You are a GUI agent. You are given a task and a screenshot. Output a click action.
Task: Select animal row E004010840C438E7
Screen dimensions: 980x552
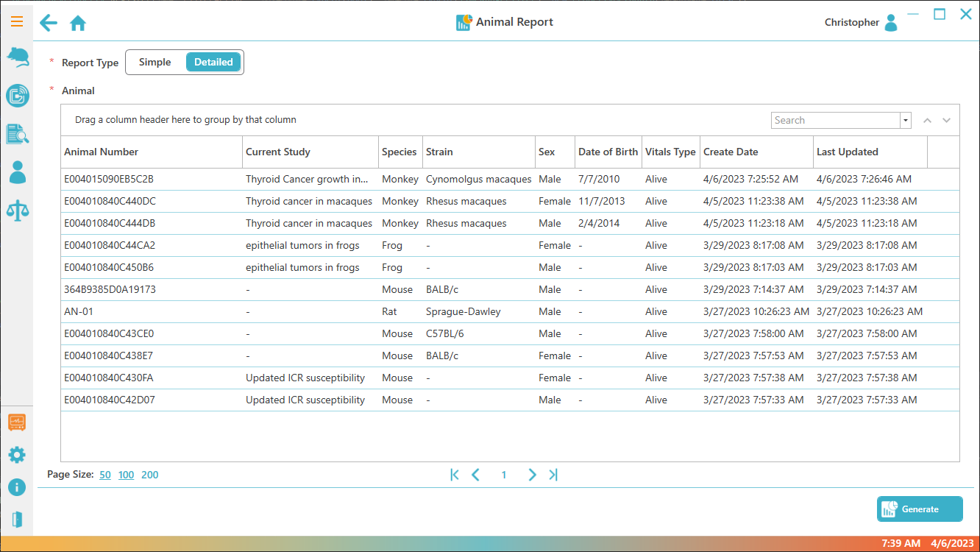click(510, 356)
